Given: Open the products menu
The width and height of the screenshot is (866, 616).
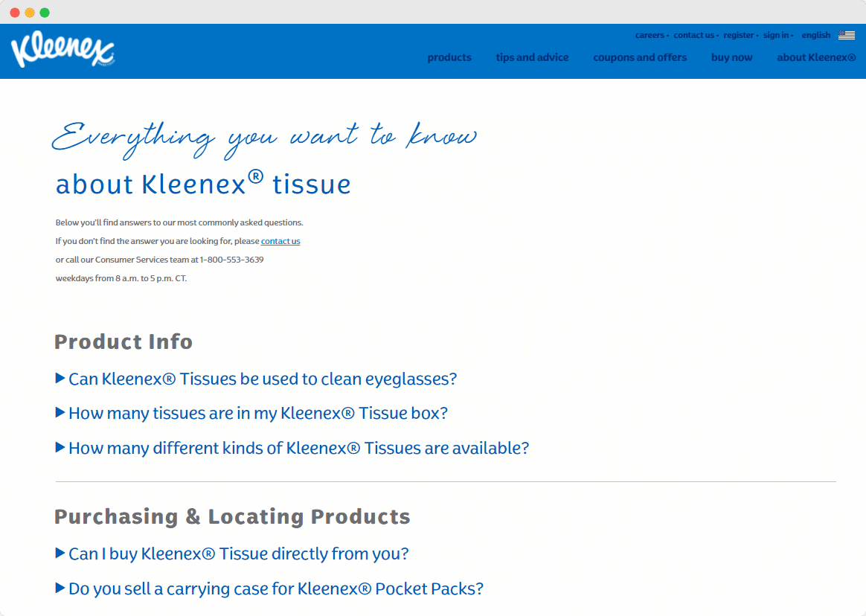Looking at the screenshot, I should (x=449, y=57).
